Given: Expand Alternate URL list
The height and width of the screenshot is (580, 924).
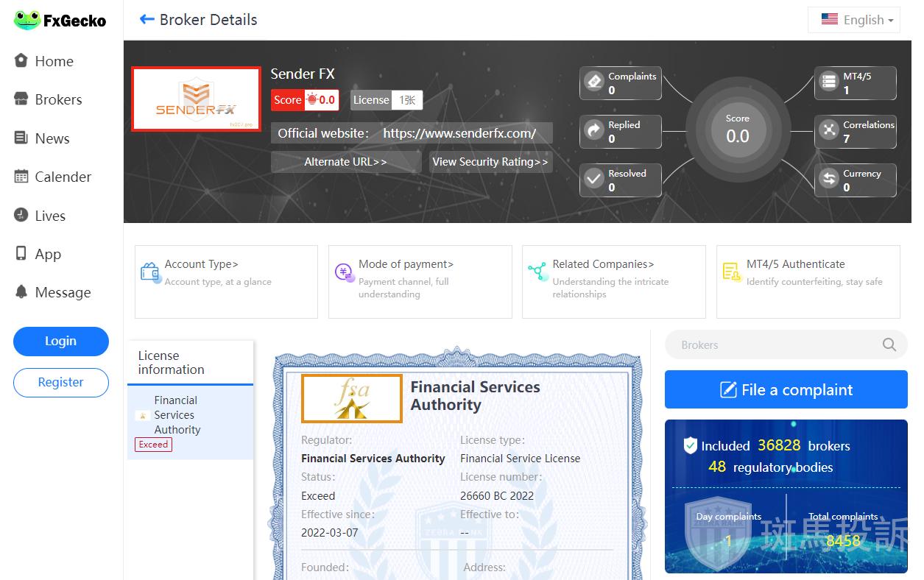Looking at the screenshot, I should tap(345, 162).
